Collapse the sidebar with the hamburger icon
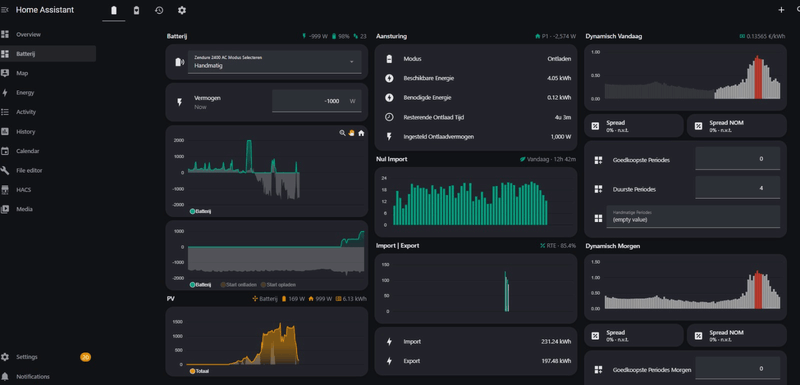Viewport: 800px width, 385px height. pyautogui.click(x=5, y=10)
